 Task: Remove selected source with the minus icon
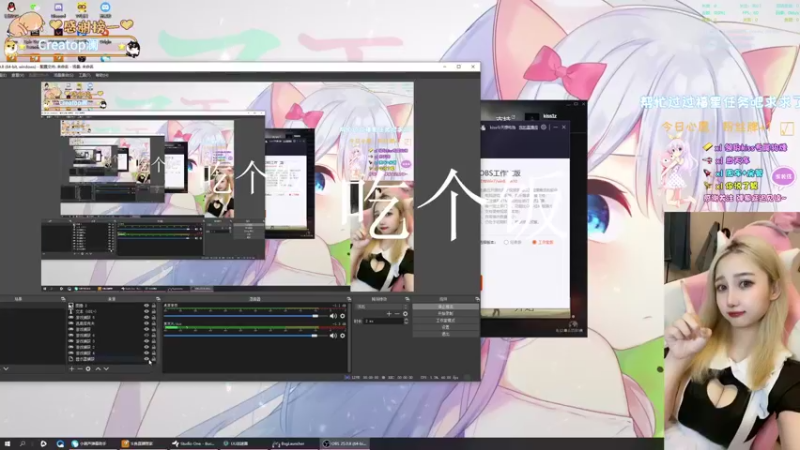(80, 368)
